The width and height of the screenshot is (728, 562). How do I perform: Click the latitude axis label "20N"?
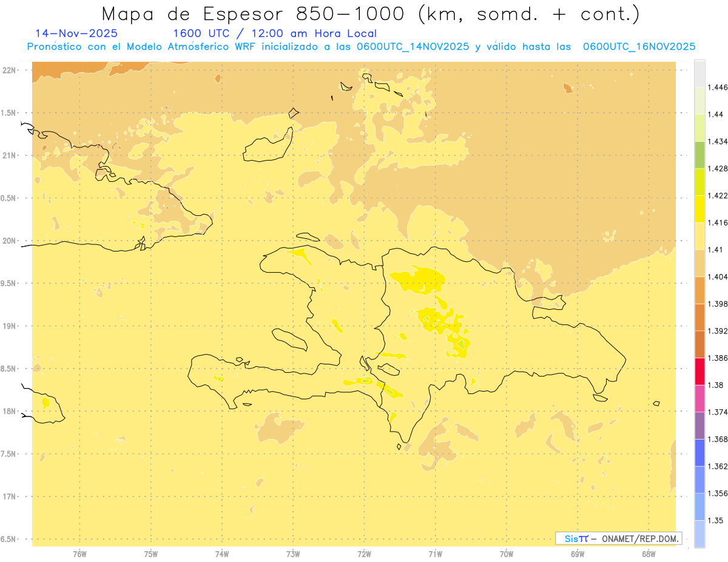click(9, 241)
